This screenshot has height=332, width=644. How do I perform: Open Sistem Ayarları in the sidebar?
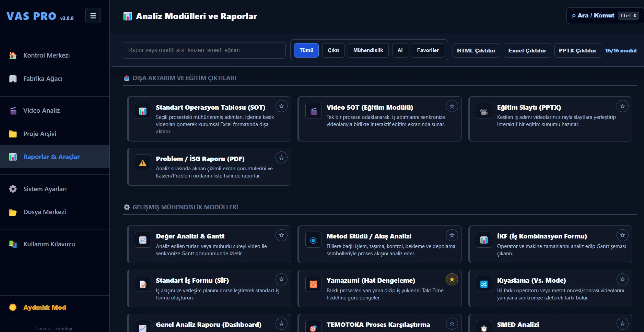click(55, 189)
